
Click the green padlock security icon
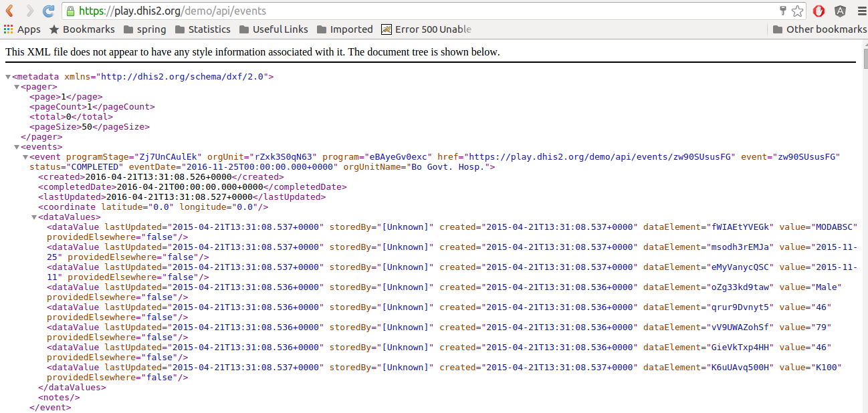(70, 11)
